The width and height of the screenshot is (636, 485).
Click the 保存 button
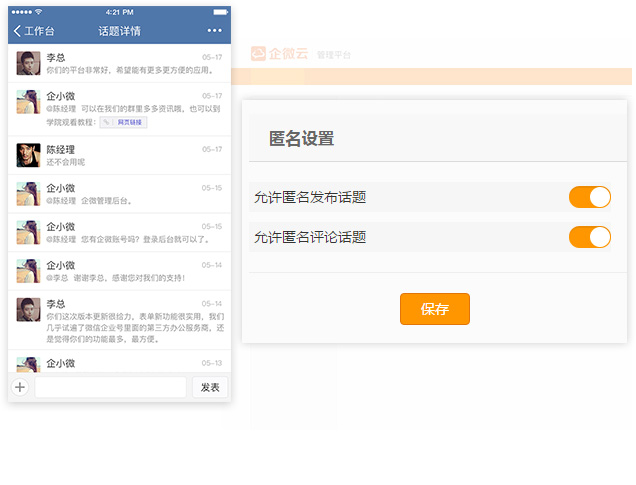435,309
